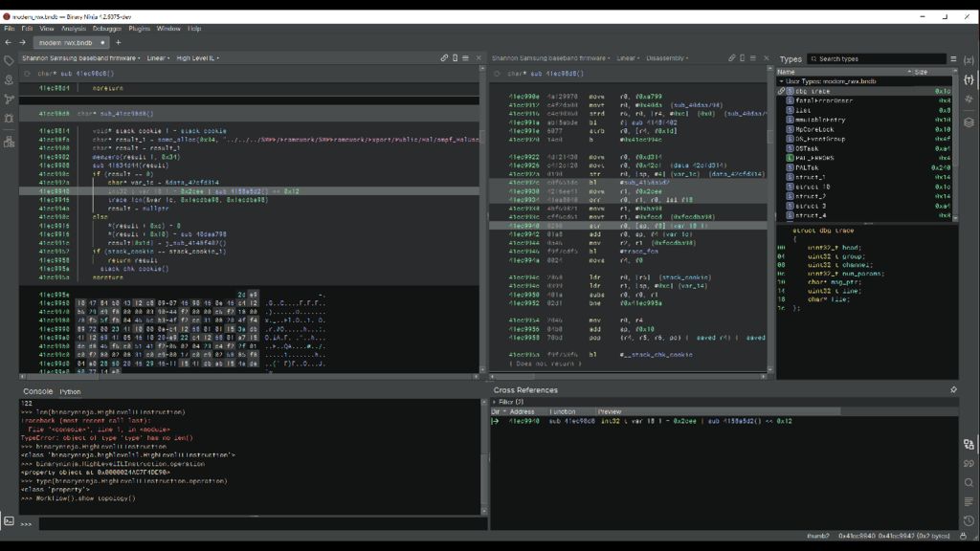
Task: Click the navigate back arrow
Action: [x=9, y=42]
